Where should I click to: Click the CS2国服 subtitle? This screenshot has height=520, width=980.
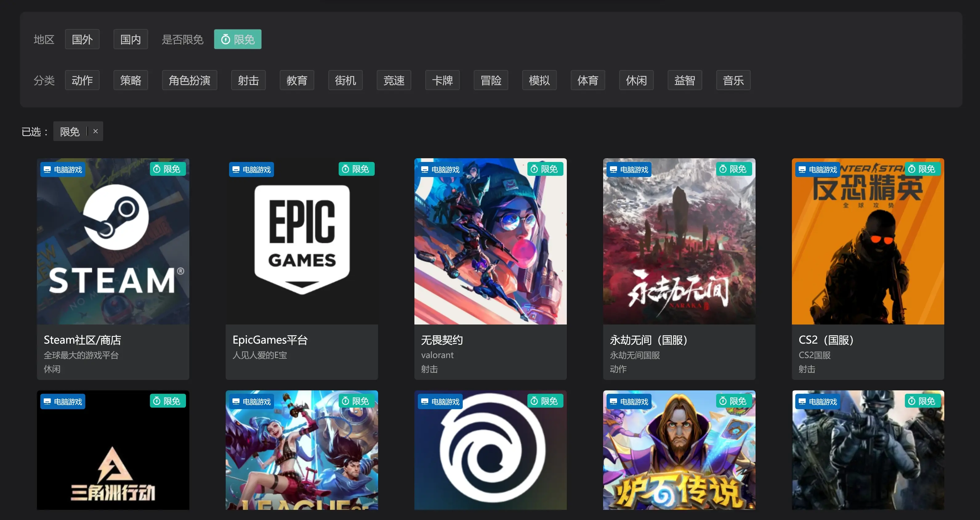pos(814,355)
